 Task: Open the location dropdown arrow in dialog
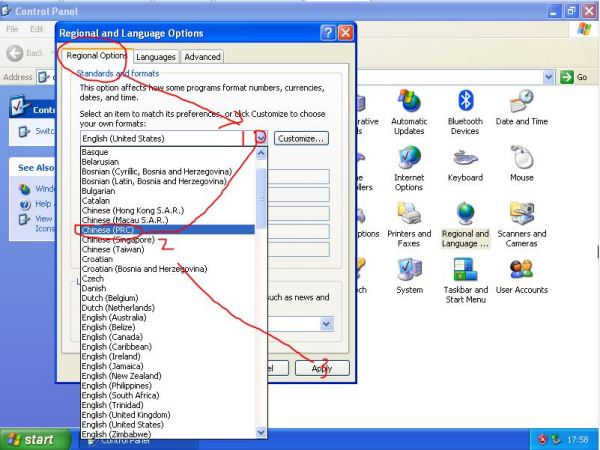coord(326,324)
